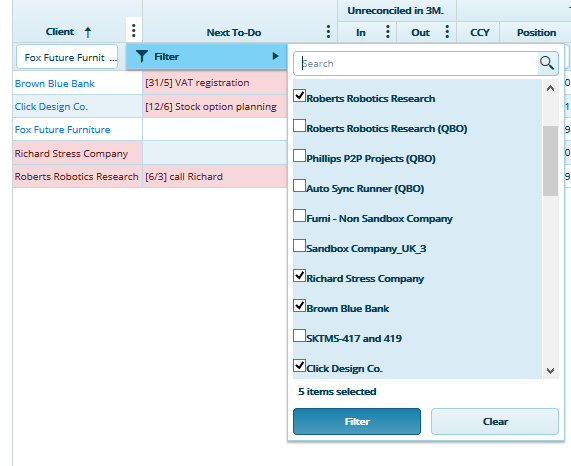This screenshot has height=466, width=571.
Task: Click the Position column header
Action: point(536,32)
